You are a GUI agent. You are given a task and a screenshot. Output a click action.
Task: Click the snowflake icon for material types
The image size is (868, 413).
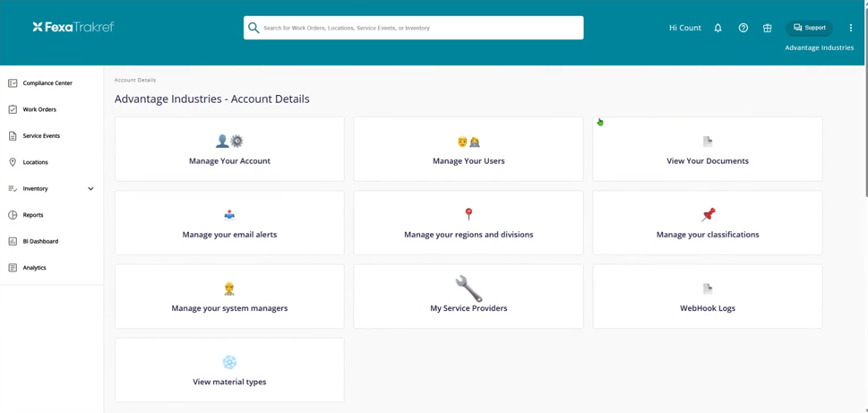[x=229, y=362]
